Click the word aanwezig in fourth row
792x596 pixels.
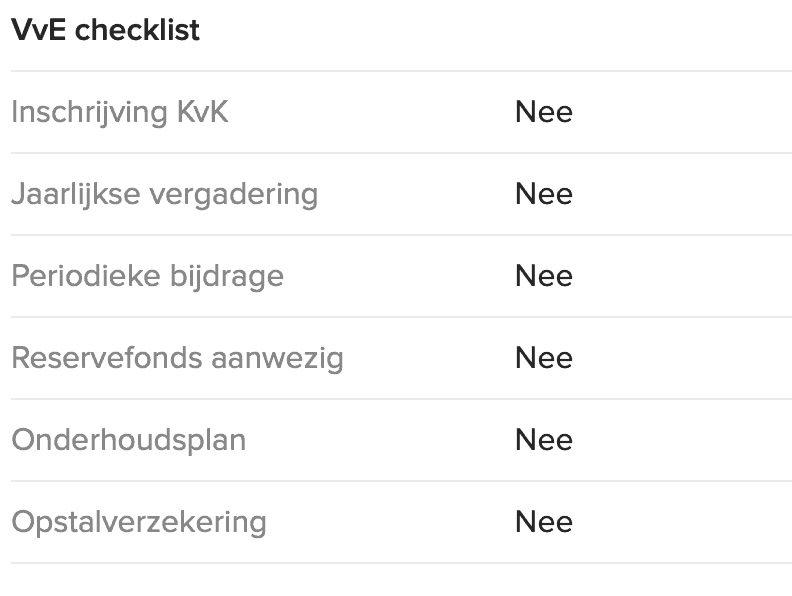click(277, 360)
